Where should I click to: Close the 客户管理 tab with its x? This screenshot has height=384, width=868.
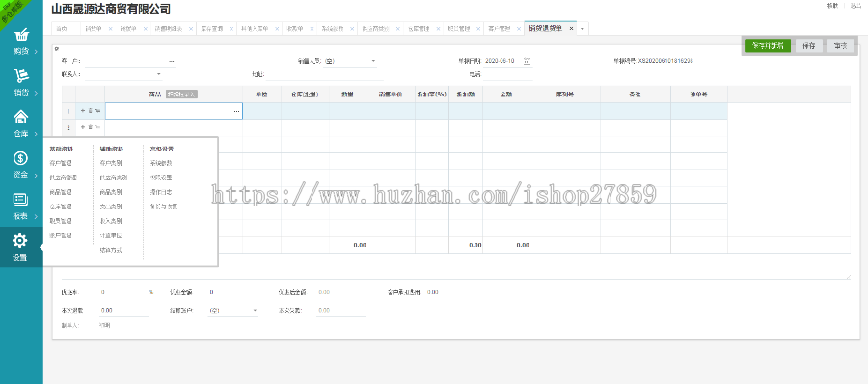tap(518, 28)
